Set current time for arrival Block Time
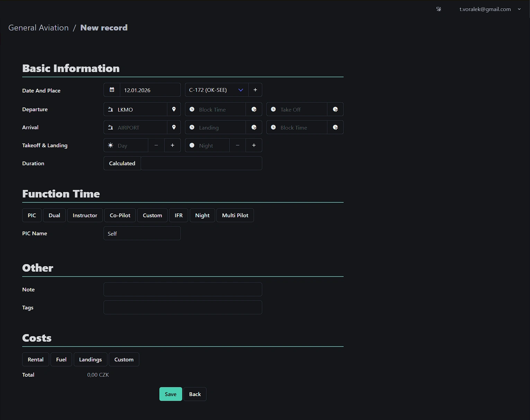Viewport: 530px width, 420px height. [x=335, y=127]
